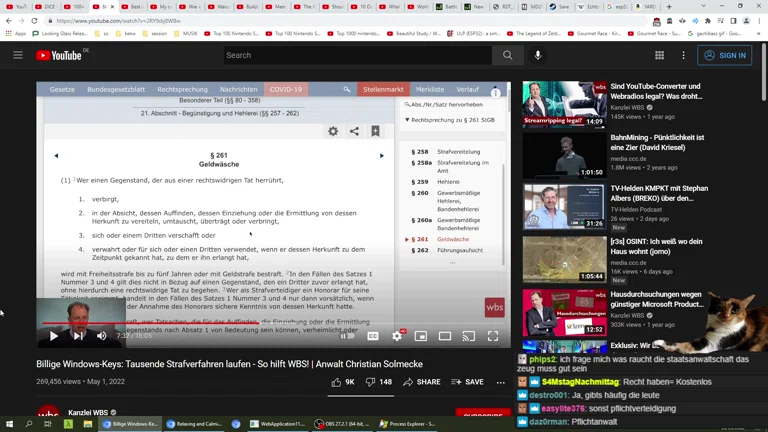Viewport: 768px width, 432px height.
Task: Click the Chrome address bar URL
Action: 118,21
